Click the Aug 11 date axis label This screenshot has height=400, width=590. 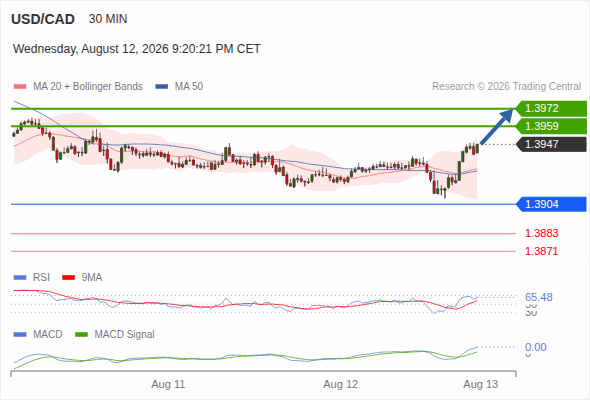(168, 385)
